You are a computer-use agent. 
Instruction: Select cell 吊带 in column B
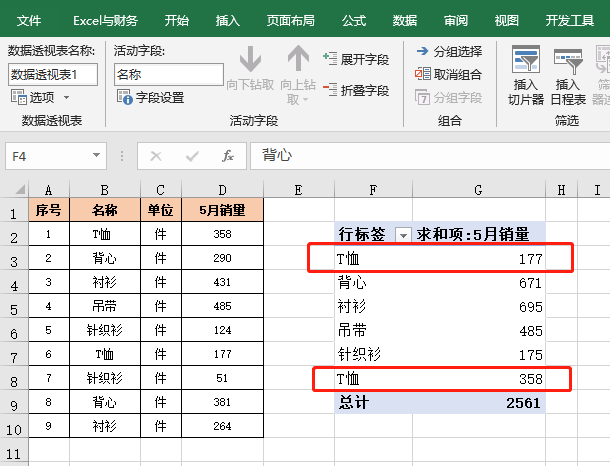click(x=105, y=306)
